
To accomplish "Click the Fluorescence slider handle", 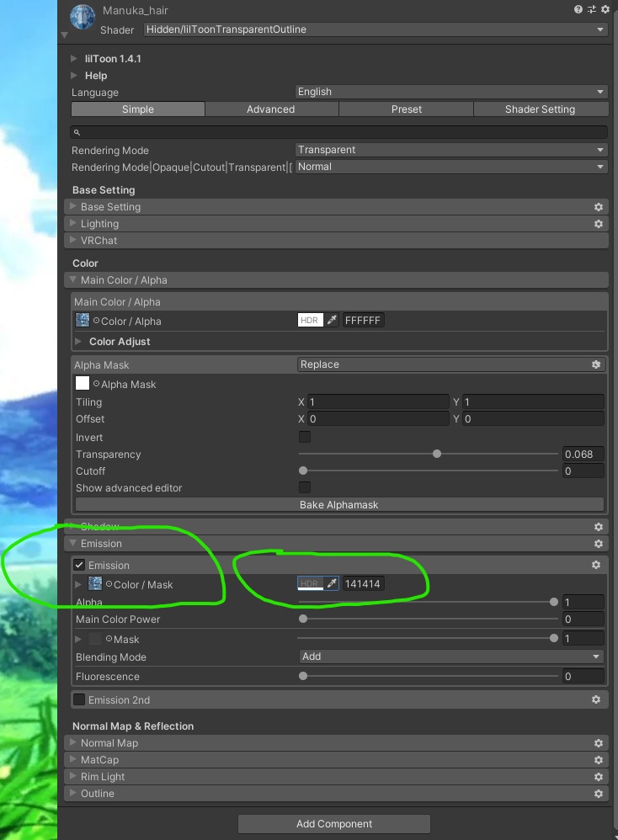I will pos(303,676).
